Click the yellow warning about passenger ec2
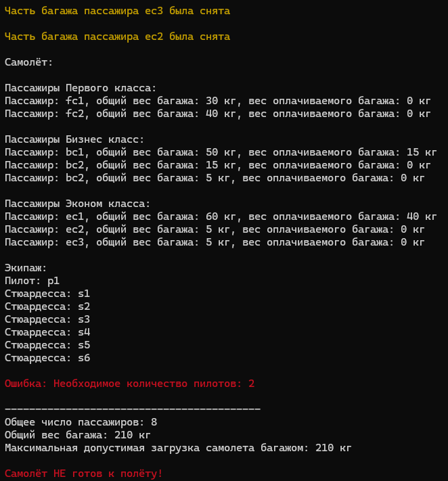The height and width of the screenshot is (481, 448). coord(117,37)
